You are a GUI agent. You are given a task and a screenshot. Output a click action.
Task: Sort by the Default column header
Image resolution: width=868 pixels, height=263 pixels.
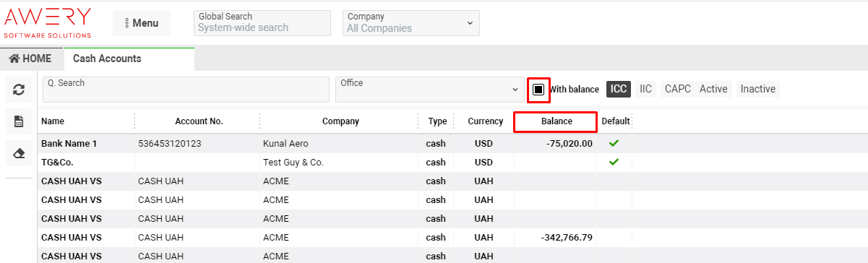[x=616, y=121]
